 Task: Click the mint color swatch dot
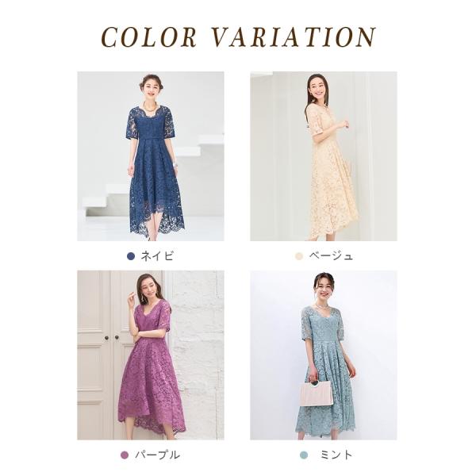point(304,455)
